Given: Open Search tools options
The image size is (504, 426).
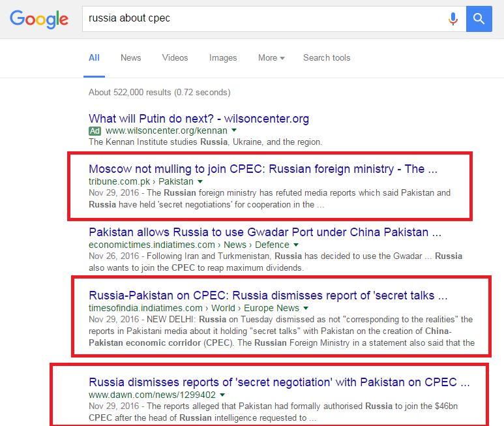Looking at the screenshot, I should 327,58.
